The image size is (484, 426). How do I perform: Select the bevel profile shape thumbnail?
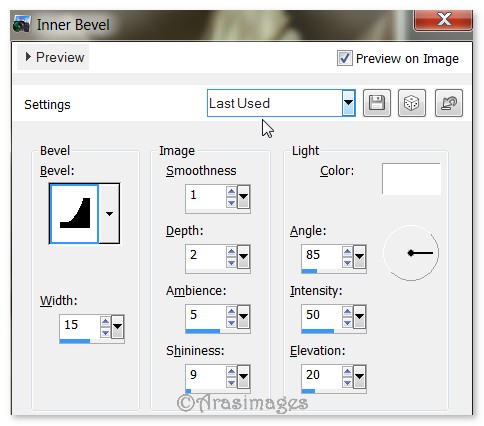74,213
